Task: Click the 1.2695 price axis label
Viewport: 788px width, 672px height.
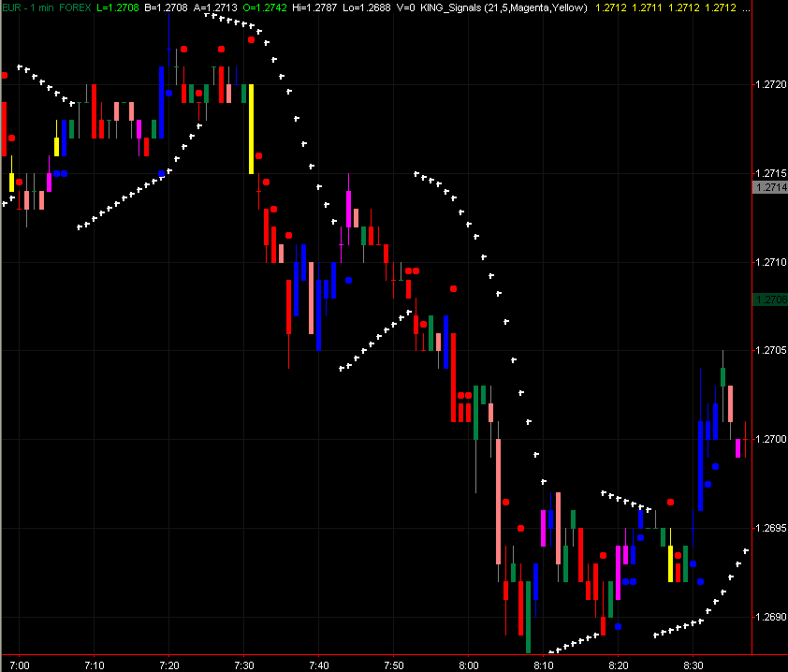Action: pos(771,528)
